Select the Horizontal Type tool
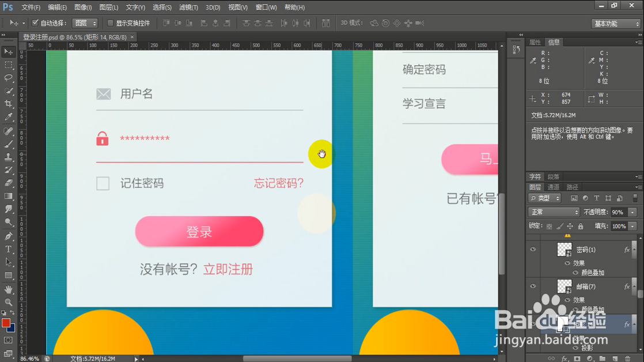644x362 pixels. point(8,249)
